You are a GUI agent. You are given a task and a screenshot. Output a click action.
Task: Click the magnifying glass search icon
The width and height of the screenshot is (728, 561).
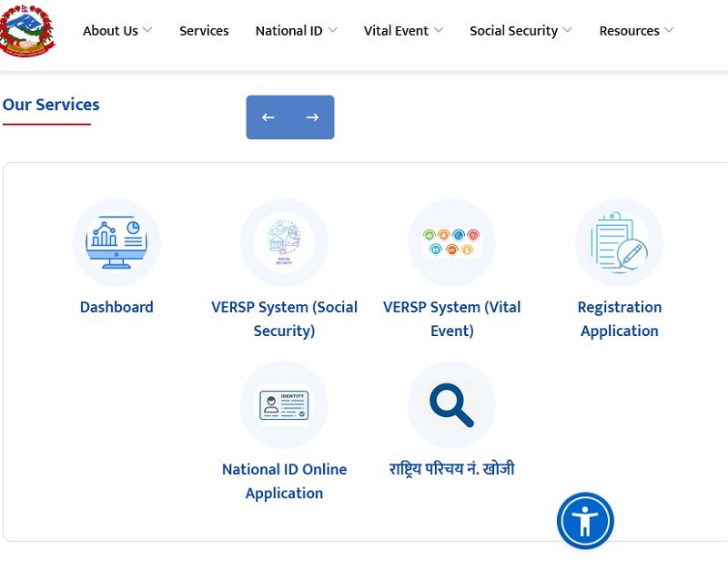coord(451,405)
